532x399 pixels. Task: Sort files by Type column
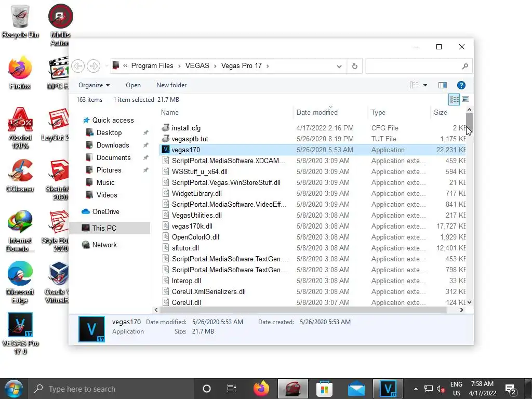coord(399,112)
